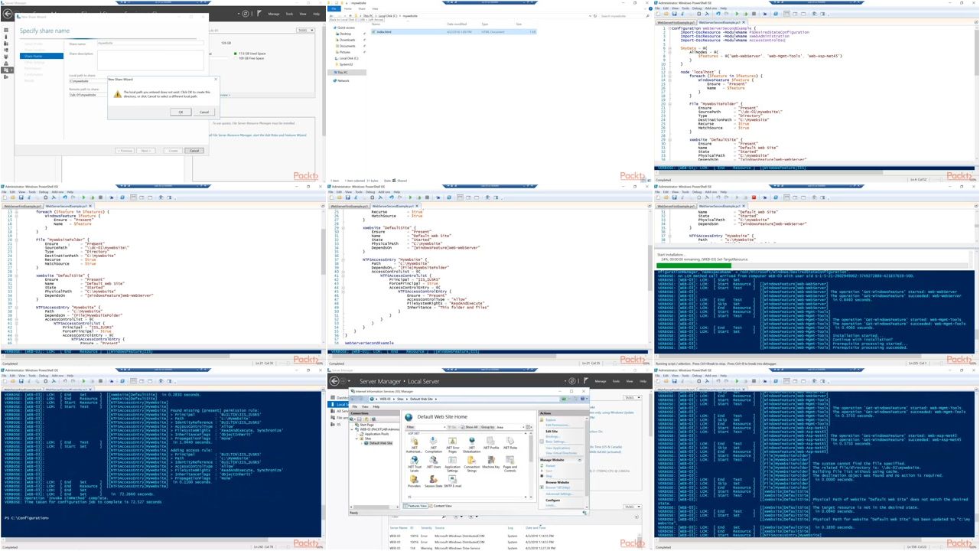Click the Share description text box
This screenshot has width=980, height=551.
click(151, 60)
